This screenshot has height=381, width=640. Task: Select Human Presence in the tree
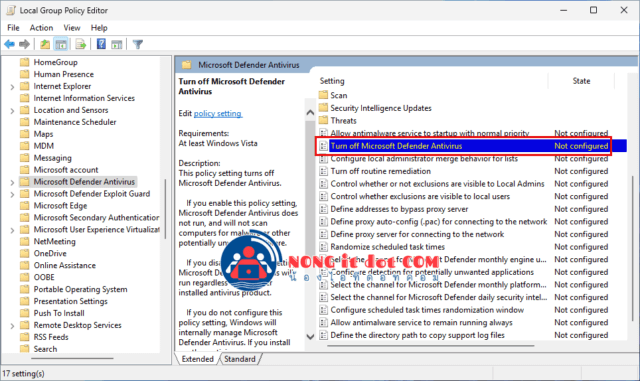tap(63, 74)
